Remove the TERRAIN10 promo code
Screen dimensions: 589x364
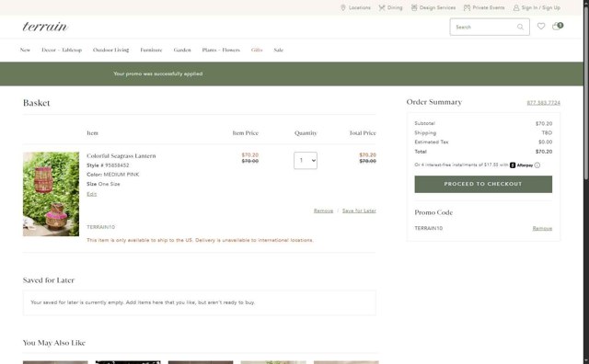pyautogui.click(x=542, y=228)
